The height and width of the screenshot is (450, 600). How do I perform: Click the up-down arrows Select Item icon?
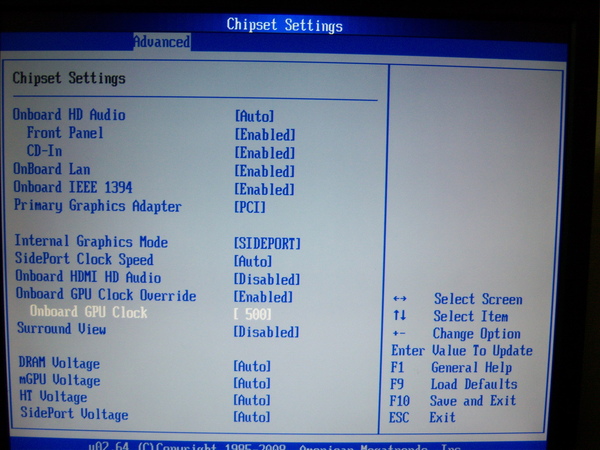[x=399, y=316]
